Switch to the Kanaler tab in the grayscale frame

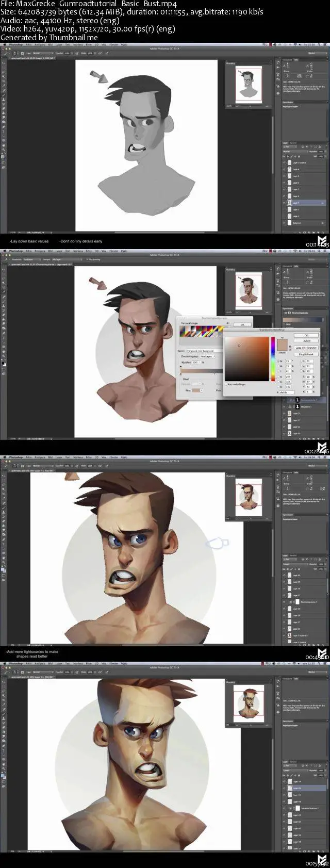[293, 143]
